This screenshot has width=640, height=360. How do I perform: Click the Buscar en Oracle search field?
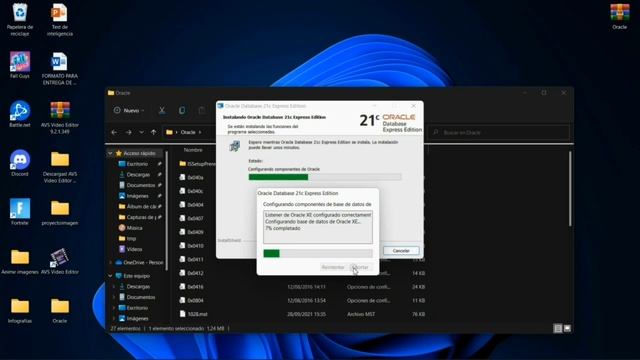click(x=500, y=132)
